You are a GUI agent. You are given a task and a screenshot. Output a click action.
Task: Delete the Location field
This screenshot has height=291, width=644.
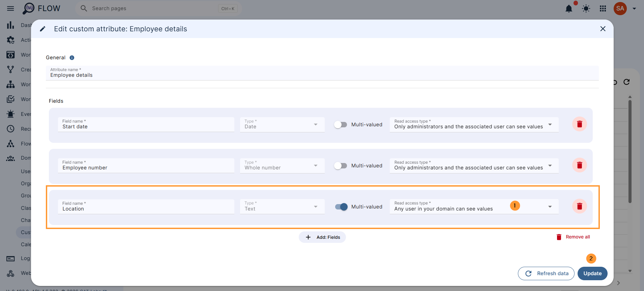point(580,206)
